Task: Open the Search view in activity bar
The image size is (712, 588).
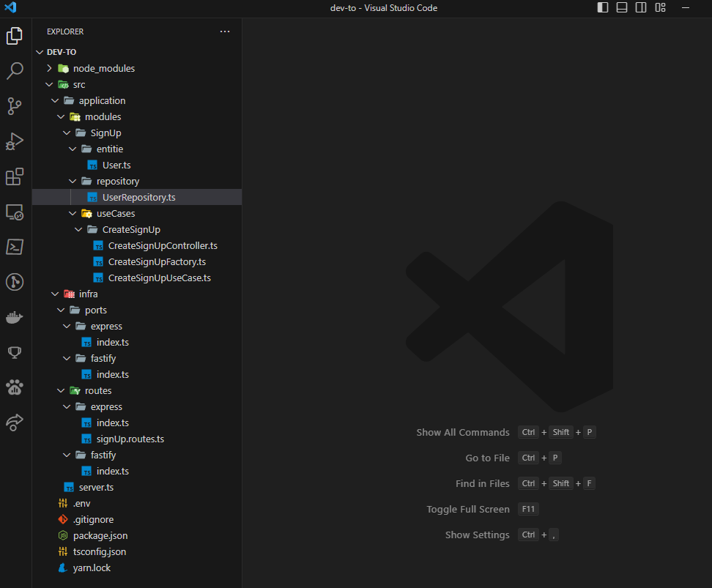Action: click(x=15, y=71)
